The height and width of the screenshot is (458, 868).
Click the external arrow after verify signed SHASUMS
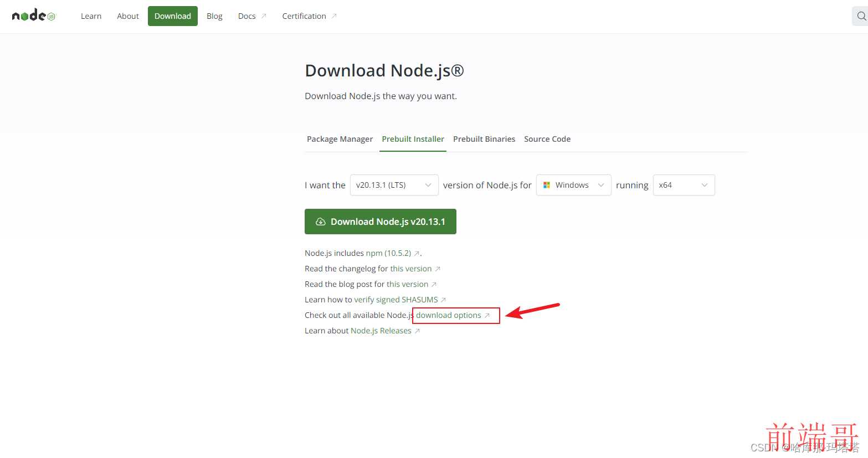[x=444, y=300]
